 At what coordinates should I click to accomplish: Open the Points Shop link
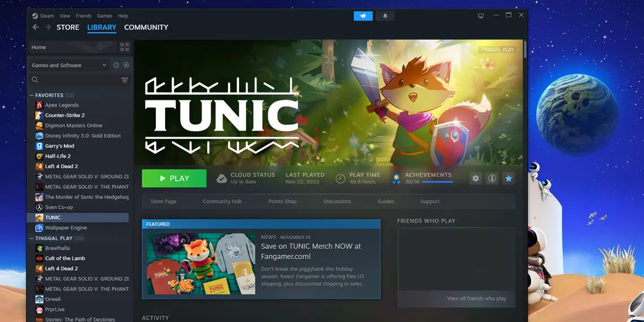point(282,201)
